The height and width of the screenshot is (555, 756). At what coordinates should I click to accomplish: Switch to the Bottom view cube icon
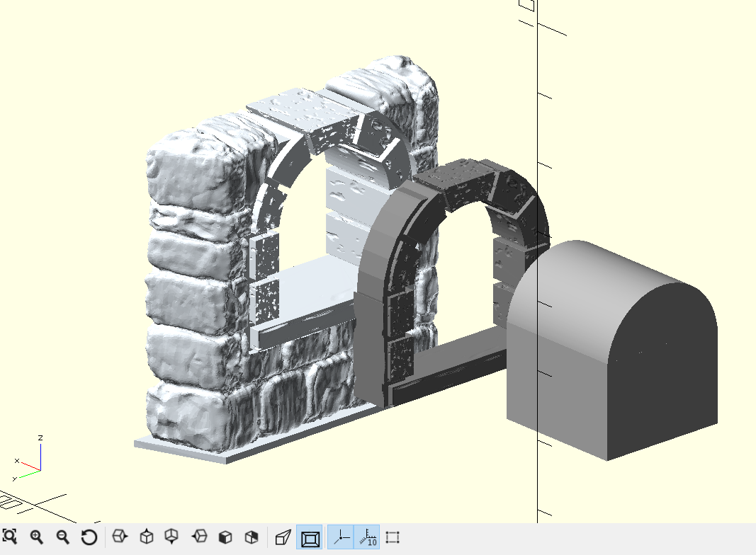(172, 537)
